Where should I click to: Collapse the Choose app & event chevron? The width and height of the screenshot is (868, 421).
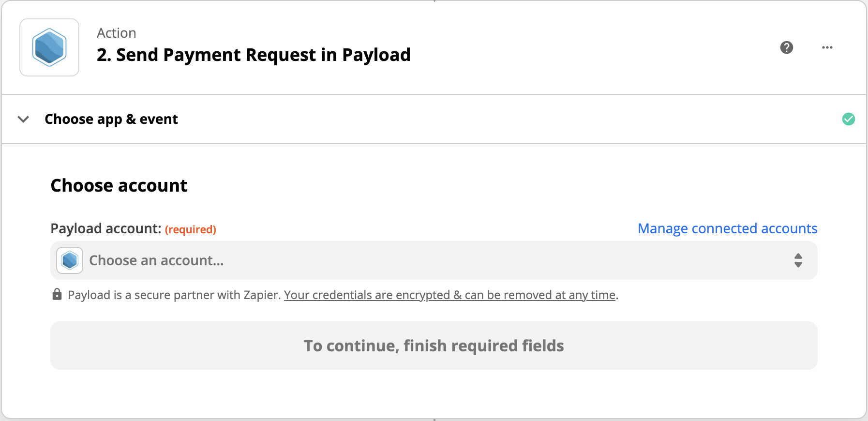(x=23, y=119)
